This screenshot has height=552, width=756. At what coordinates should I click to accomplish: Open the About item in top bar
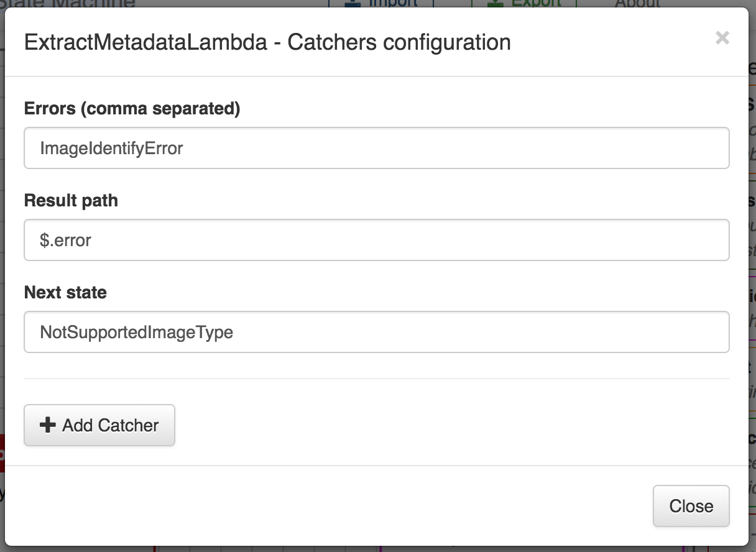(x=637, y=3)
